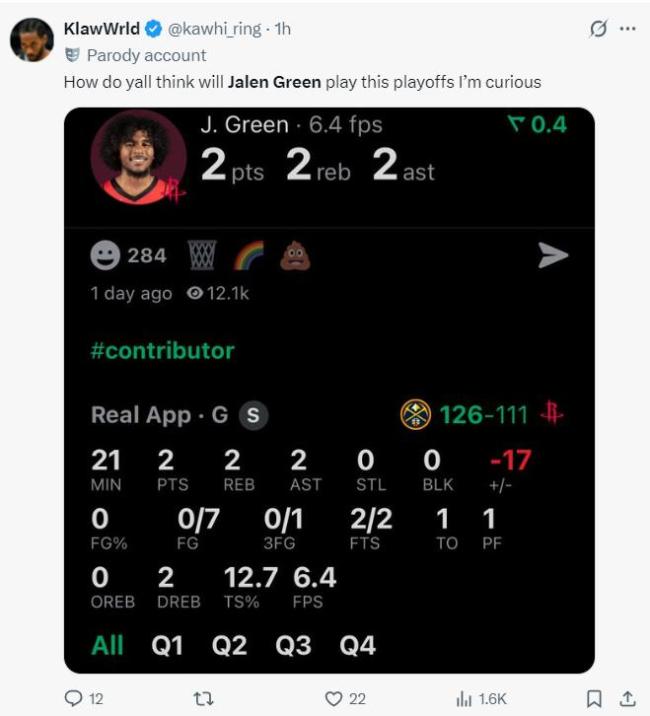Image resolution: width=650 pixels, height=716 pixels.
Task: Select the Q1 quarter tab
Action: (167, 646)
